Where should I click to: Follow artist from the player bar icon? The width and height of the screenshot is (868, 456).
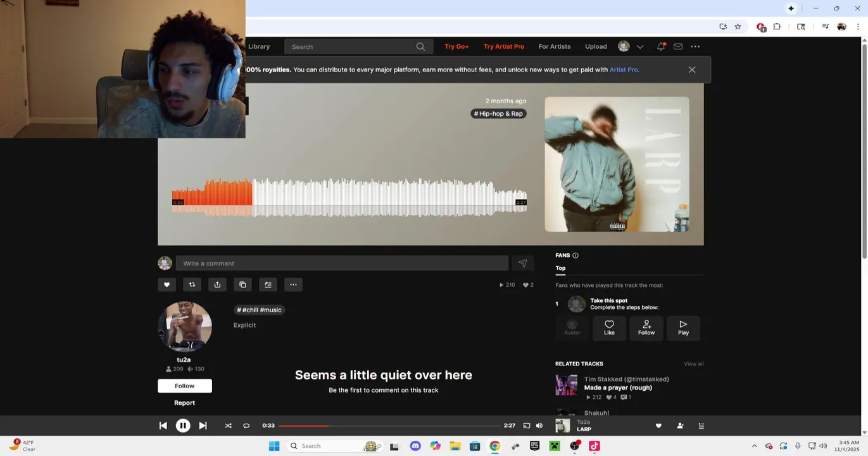pos(680,426)
